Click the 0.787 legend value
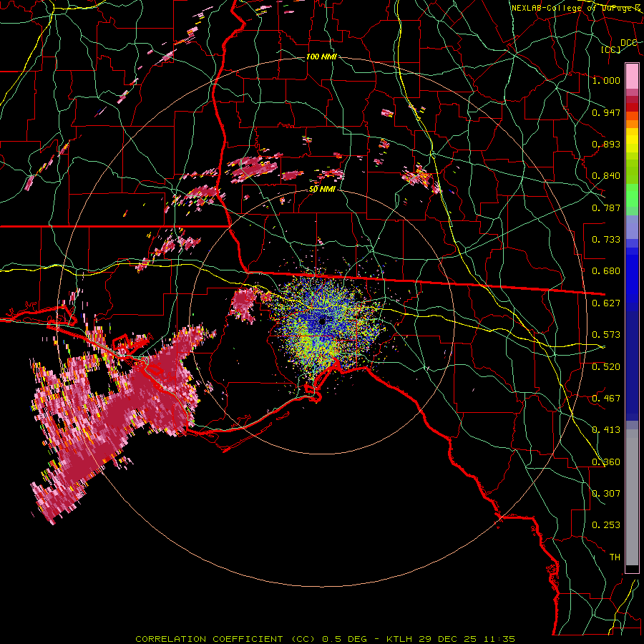 click(x=606, y=208)
